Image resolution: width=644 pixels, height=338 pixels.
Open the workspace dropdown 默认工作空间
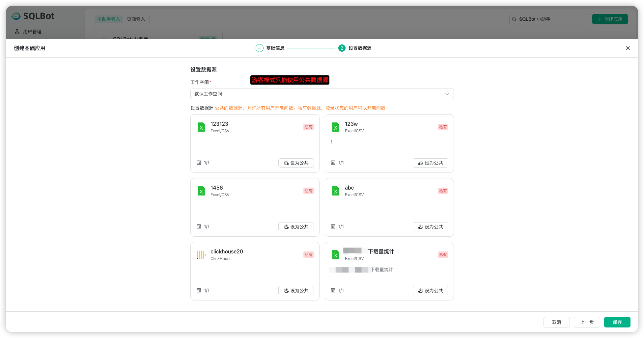pyautogui.click(x=316, y=94)
